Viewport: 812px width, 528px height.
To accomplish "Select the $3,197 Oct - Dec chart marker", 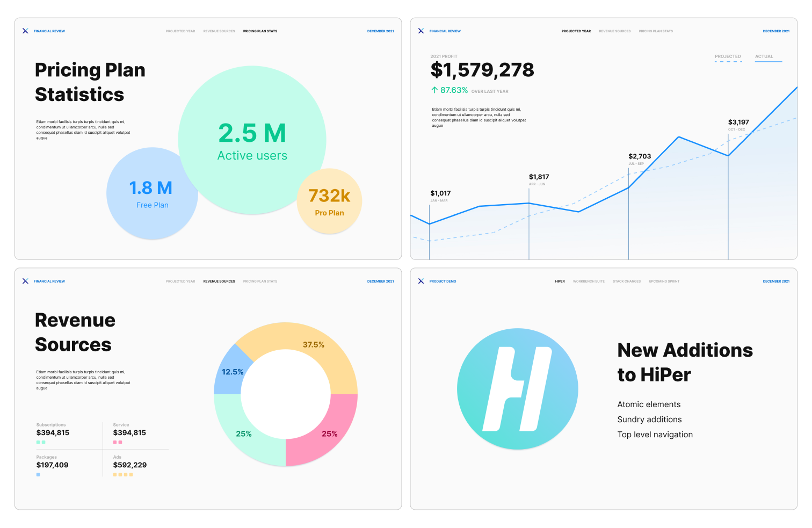I will 738,125.
